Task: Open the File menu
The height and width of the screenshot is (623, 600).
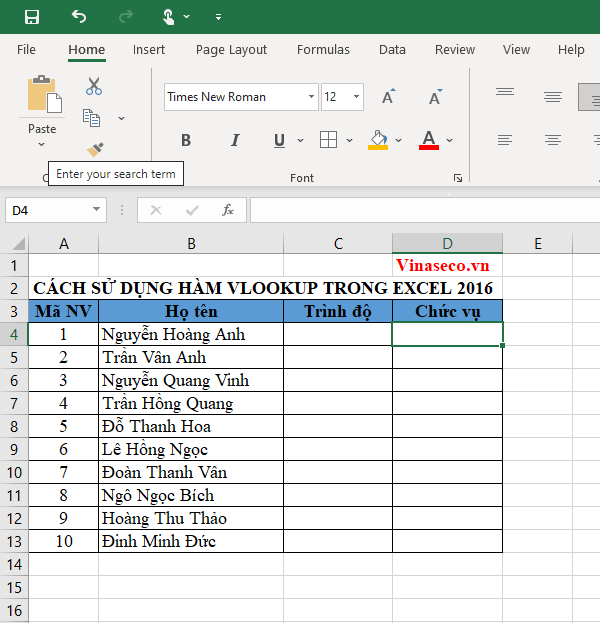Action: coord(26,49)
